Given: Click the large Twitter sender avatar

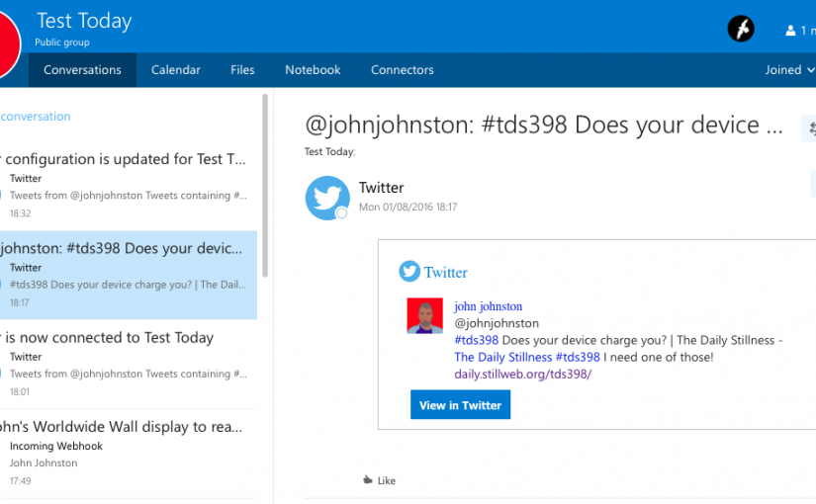Looking at the screenshot, I should (x=327, y=198).
